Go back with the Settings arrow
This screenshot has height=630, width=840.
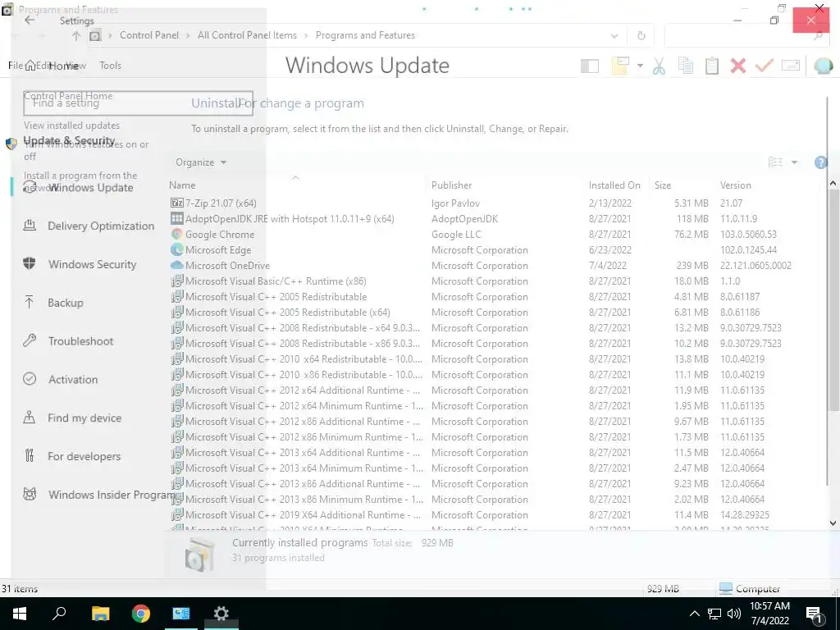(30, 20)
